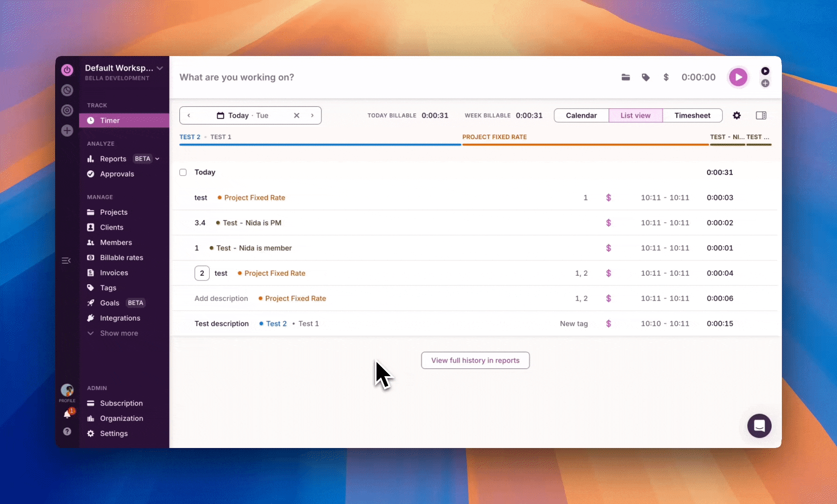Click the tag icon in timer bar

pyautogui.click(x=645, y=77)
